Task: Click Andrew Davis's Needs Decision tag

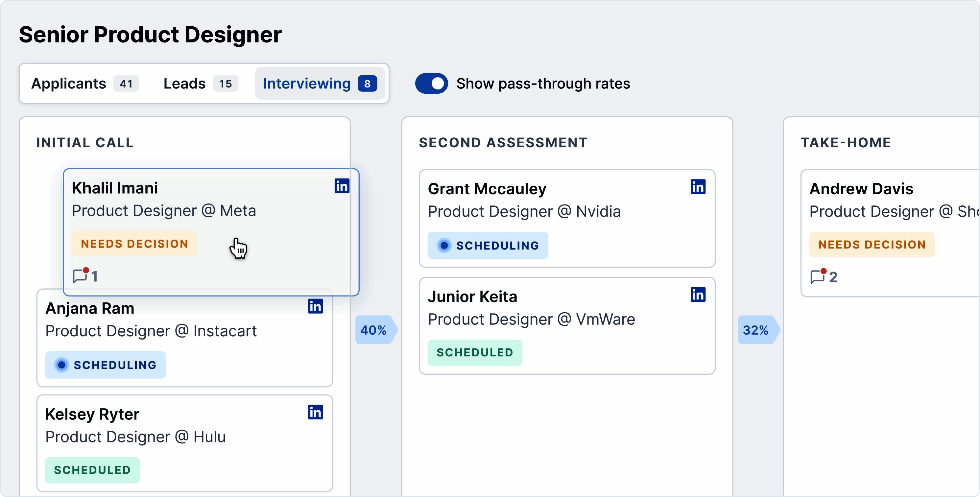Action: click(872, 244)
